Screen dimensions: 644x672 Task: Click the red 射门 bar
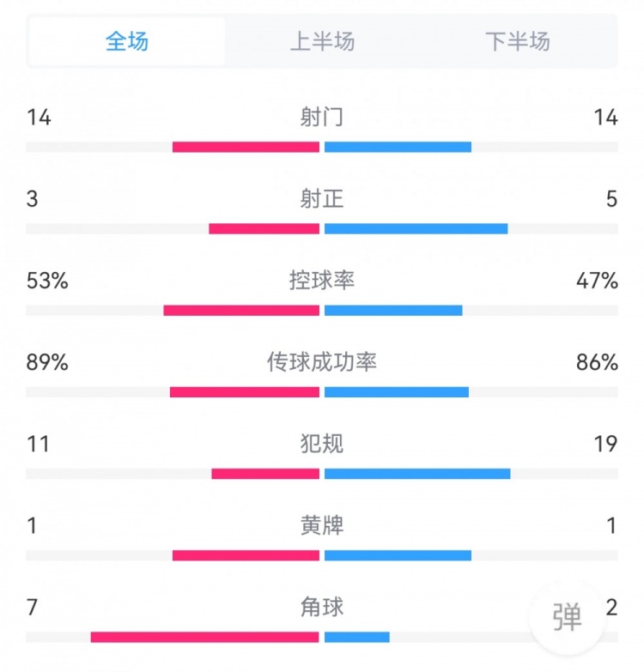click(x=246, y=148)
